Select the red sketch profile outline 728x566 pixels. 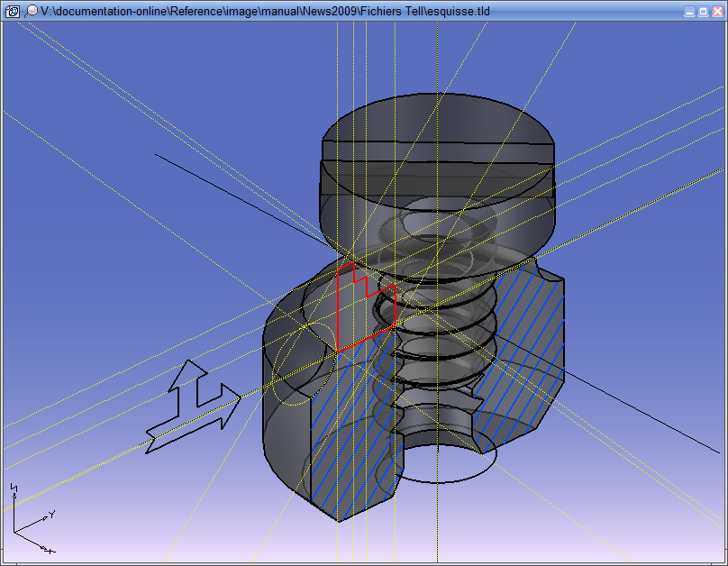coord(339,311)
